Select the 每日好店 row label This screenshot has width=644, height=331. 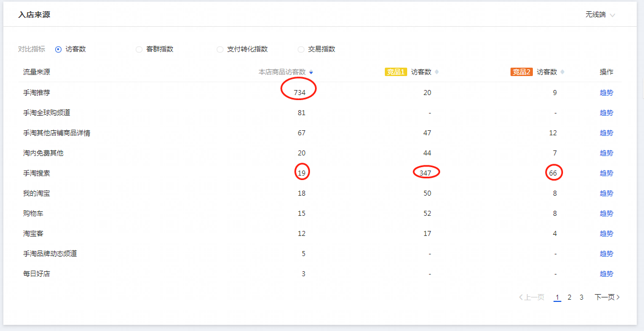36,274
